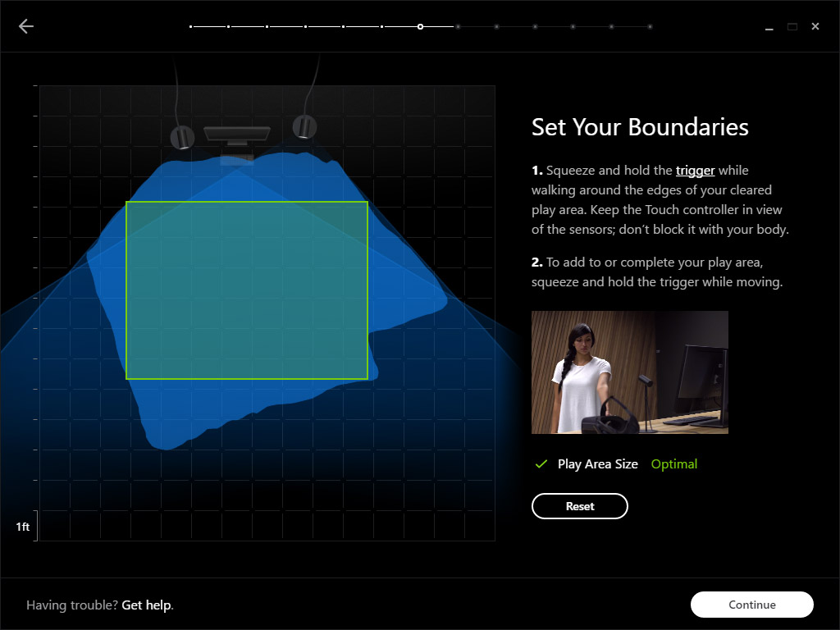
Task: Open the Get help link
Action: click(147, 605)
